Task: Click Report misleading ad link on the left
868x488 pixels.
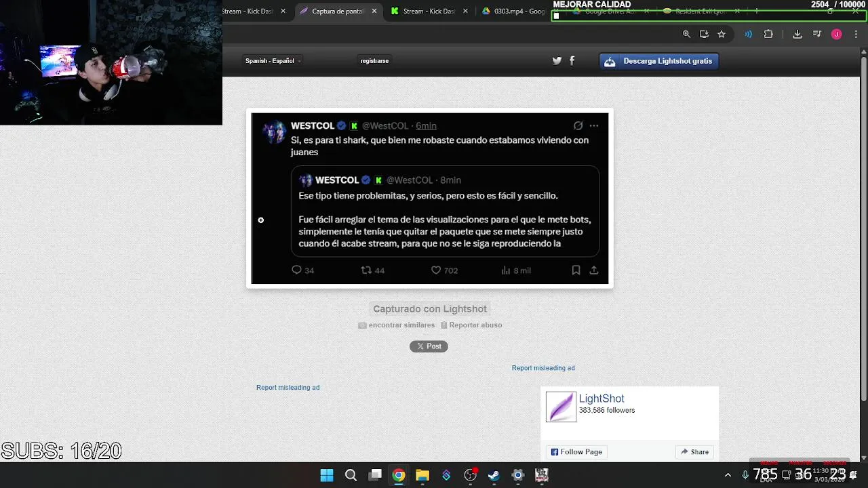Action: pos(288,388)
